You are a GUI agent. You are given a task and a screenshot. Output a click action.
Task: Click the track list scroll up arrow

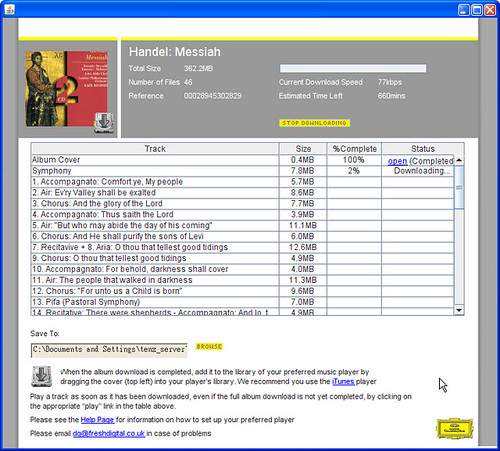coord(459,160)
